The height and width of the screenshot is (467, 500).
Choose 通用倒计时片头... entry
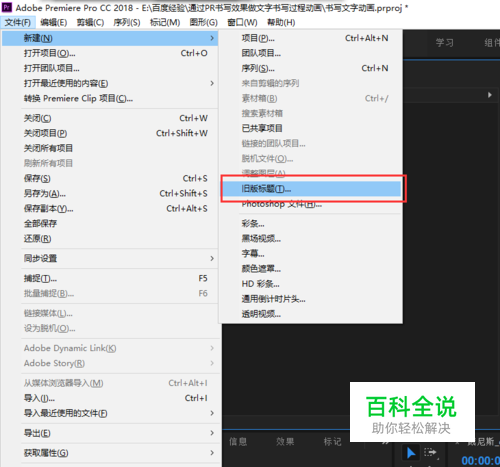point(311,299)
